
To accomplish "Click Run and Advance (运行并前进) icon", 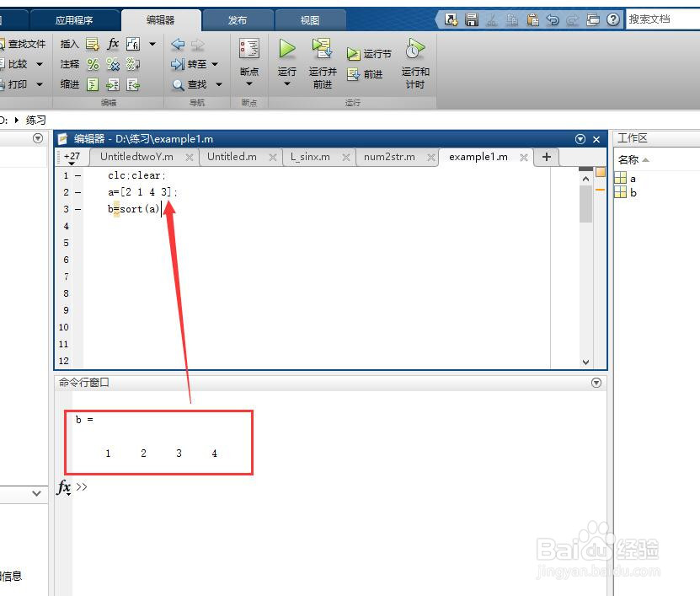I will tap(322, 49).
